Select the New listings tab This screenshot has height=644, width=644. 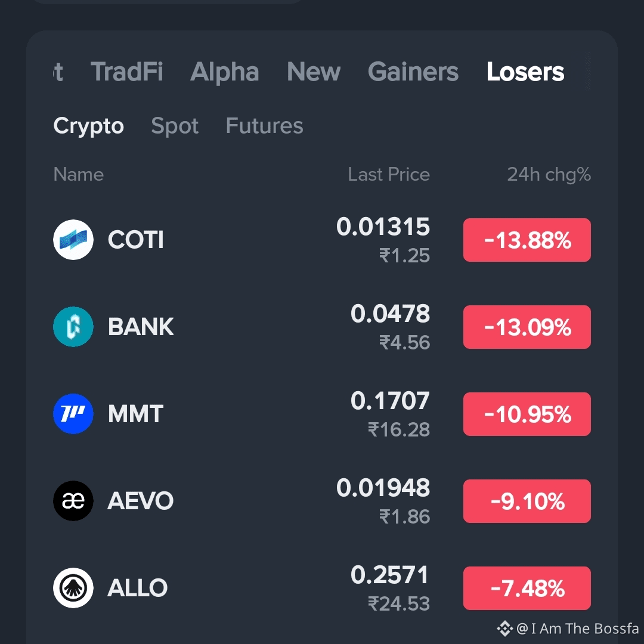(x=314, y=72)
